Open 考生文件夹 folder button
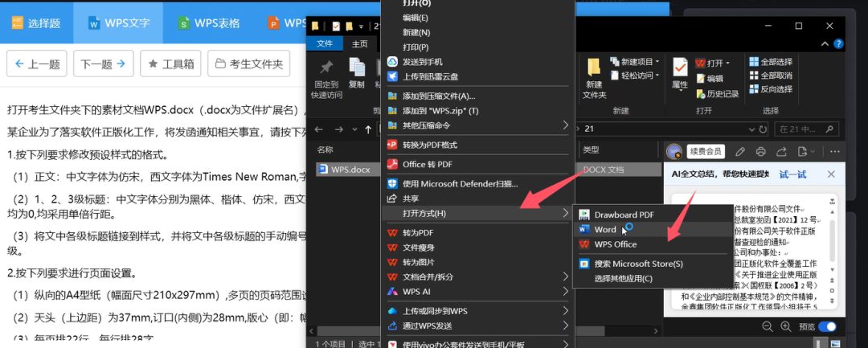 (x=248, y=64)
